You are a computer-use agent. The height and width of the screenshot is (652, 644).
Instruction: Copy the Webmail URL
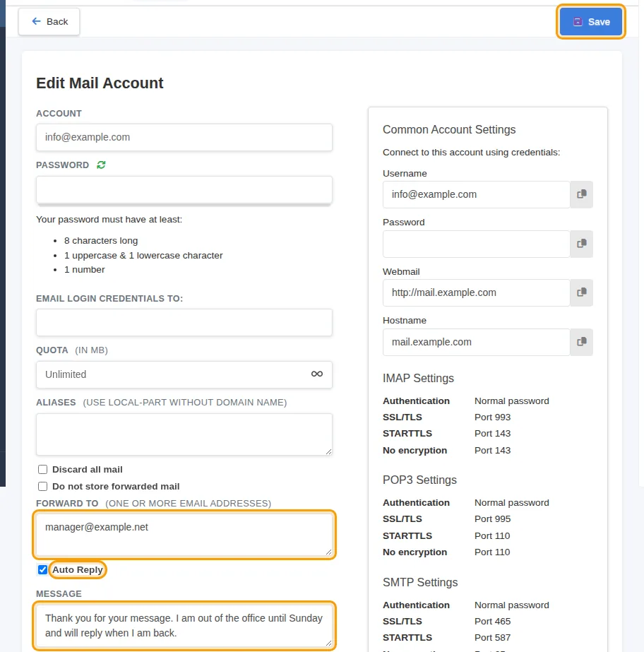(581, 292)
